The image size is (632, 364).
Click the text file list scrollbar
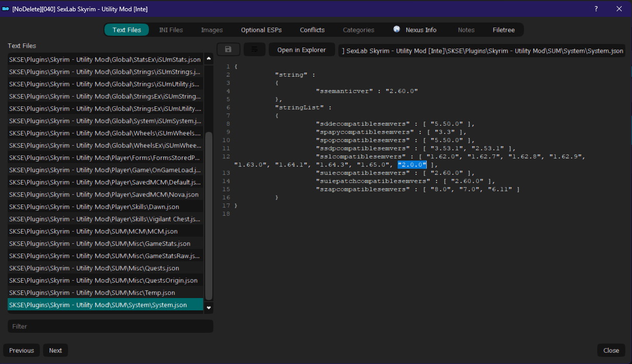pos(208,215)
